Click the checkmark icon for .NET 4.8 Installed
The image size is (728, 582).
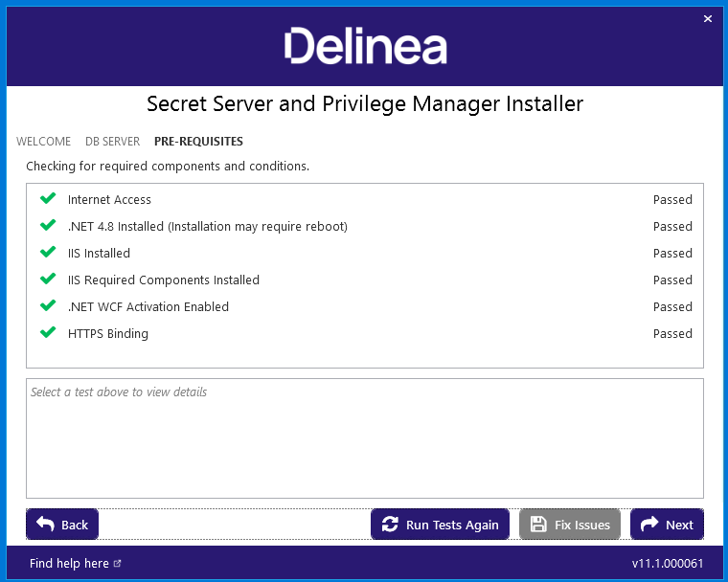coord(48,226)
